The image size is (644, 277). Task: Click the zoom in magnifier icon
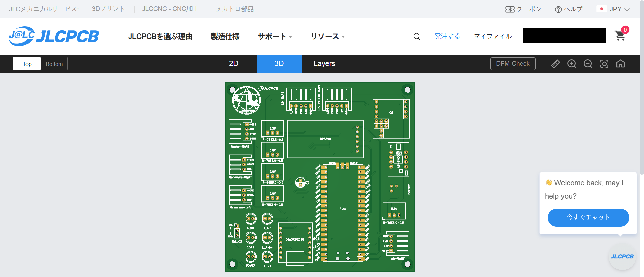pyautogui.click(x=572, y=64)
